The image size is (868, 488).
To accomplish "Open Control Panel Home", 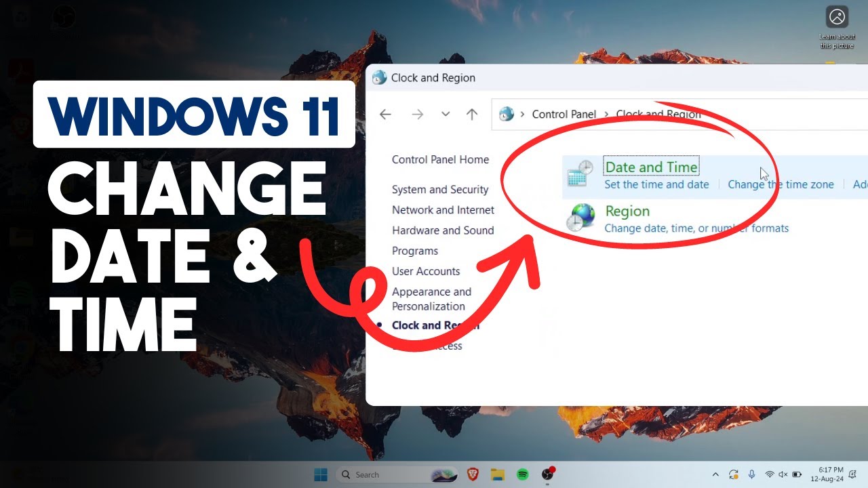I will coord(440,160).
